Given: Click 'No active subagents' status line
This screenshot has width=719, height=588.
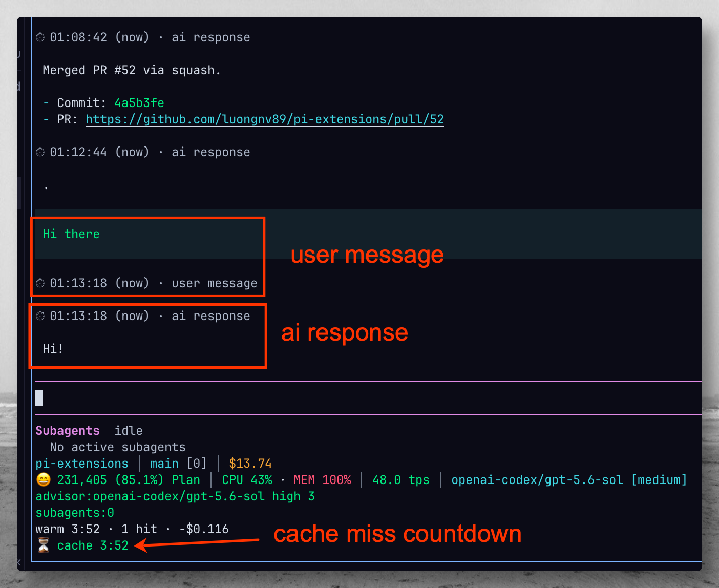Looking at the screenshot, I should tap(118, 447).
